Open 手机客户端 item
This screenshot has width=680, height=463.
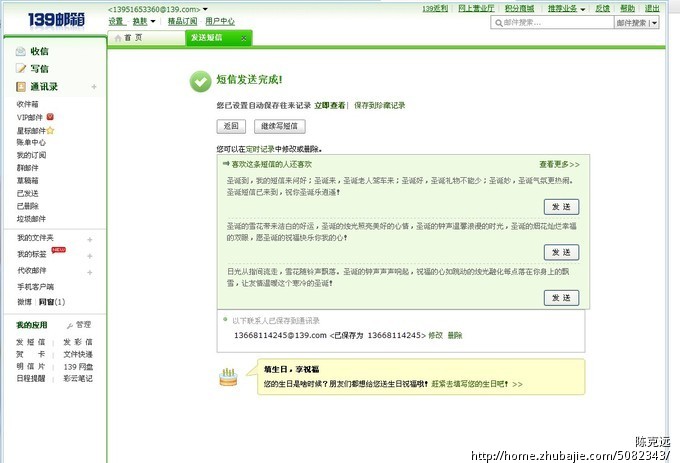tap(35, 287)
